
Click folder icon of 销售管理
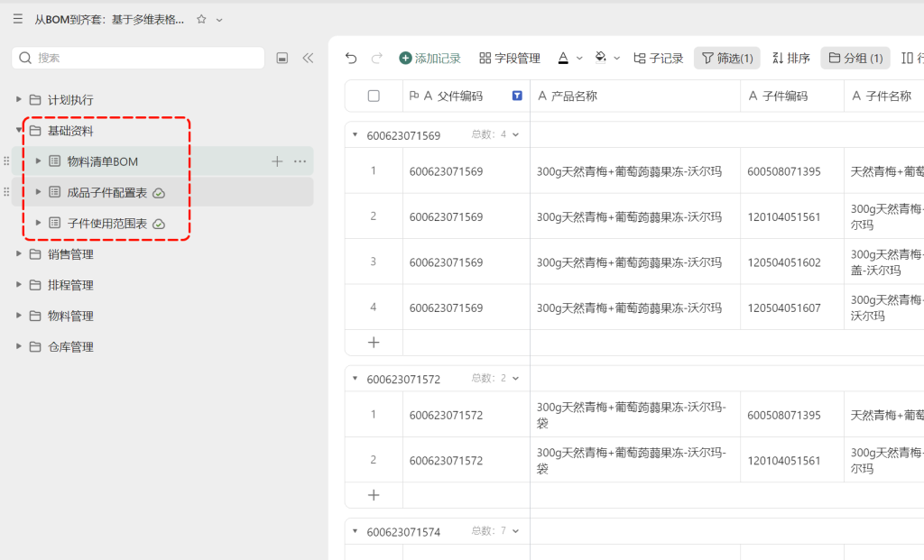35,253
